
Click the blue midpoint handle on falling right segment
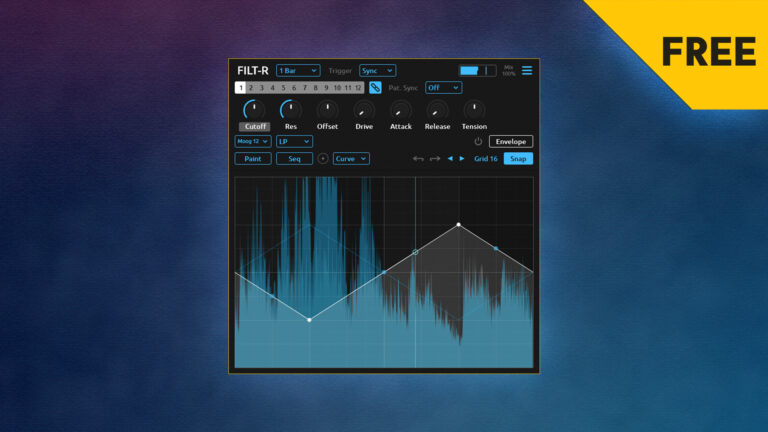496,248
